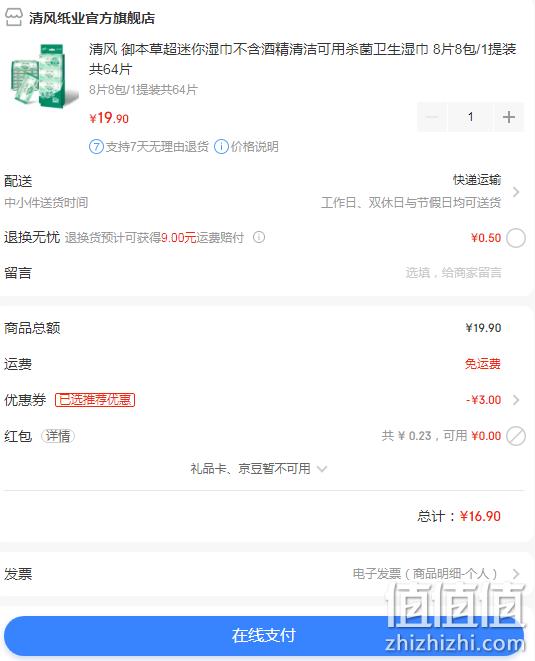Expand 礼品卡、京豆暂不可用 dropdown chevron

pos(322,469)
